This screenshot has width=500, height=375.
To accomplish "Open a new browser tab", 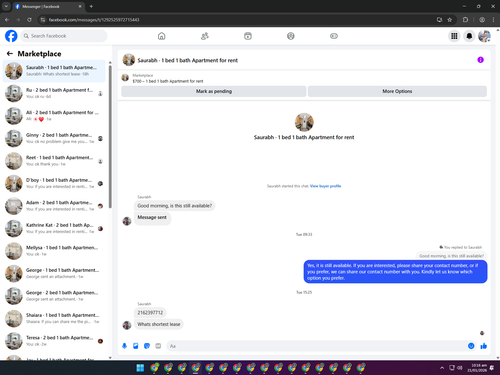I will (91, 6).
